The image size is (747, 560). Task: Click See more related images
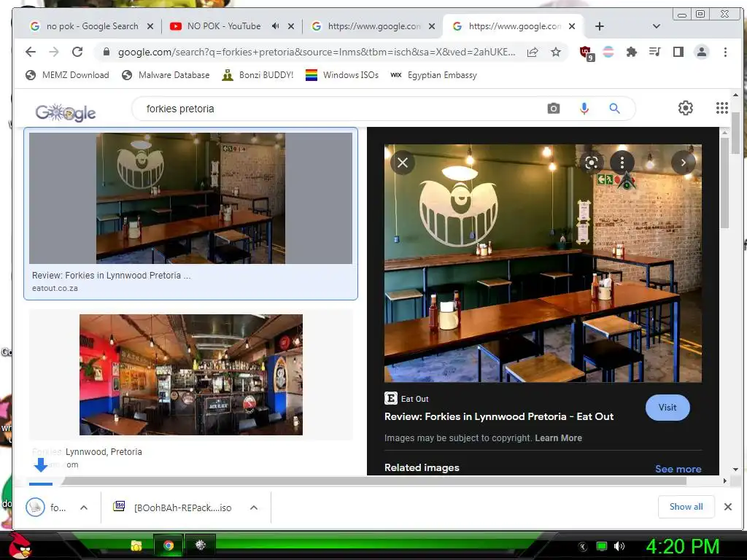[678, 469]
